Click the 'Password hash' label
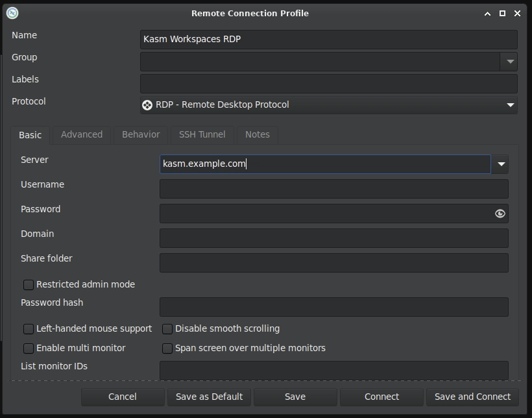Viewport: 532px width, 418px height. 52,303
